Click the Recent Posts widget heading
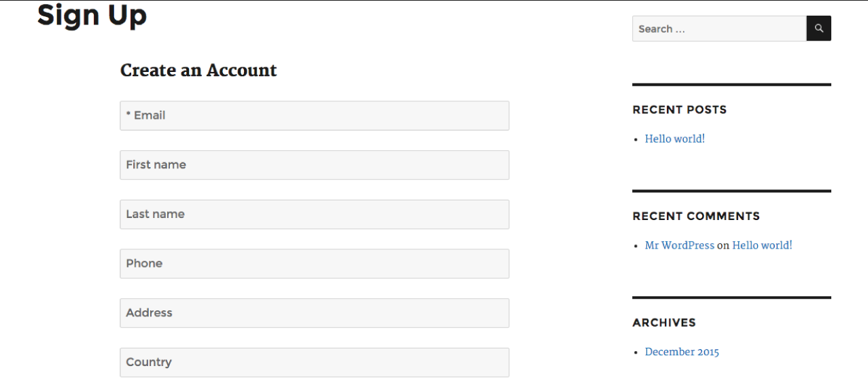 [x=679, y=110]
